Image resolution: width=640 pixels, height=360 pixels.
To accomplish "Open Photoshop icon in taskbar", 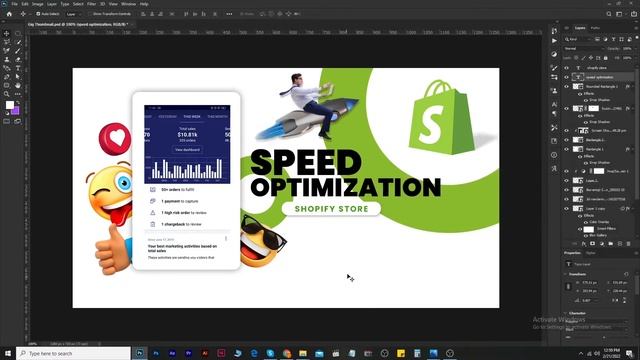I will tap(140, 353).
